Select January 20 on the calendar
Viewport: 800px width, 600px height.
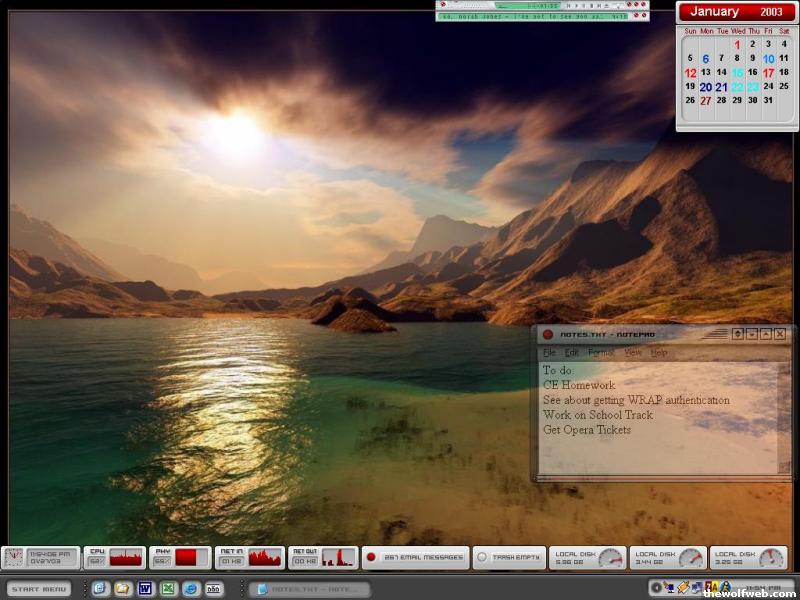[705, 87]
